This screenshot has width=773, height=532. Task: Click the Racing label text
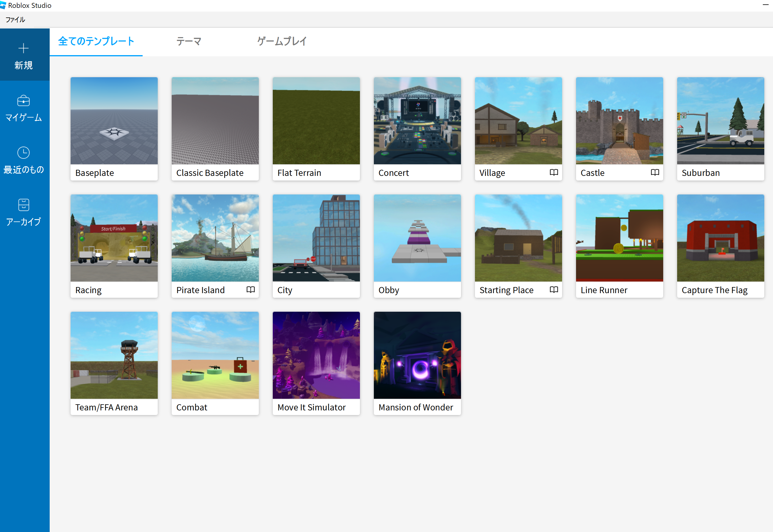click(x=88, y=290)
